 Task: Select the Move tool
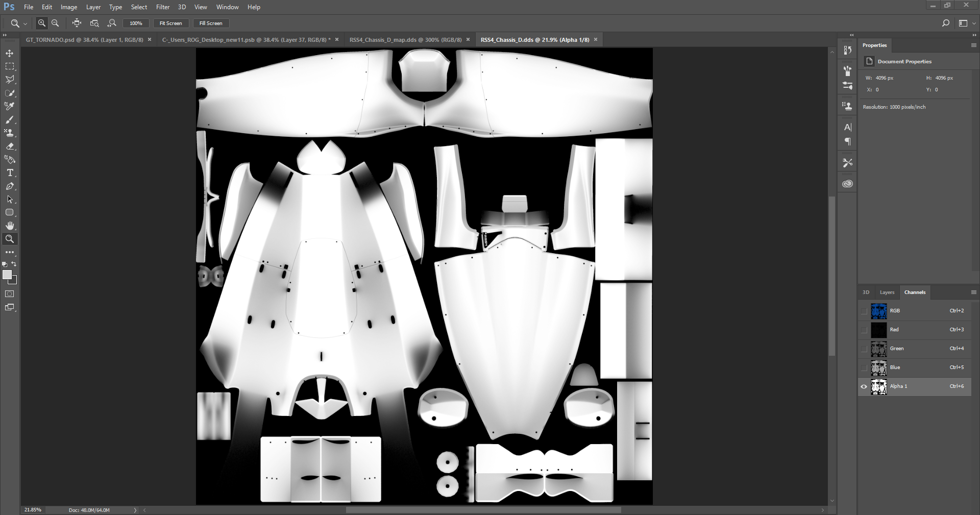pos(10,53)
